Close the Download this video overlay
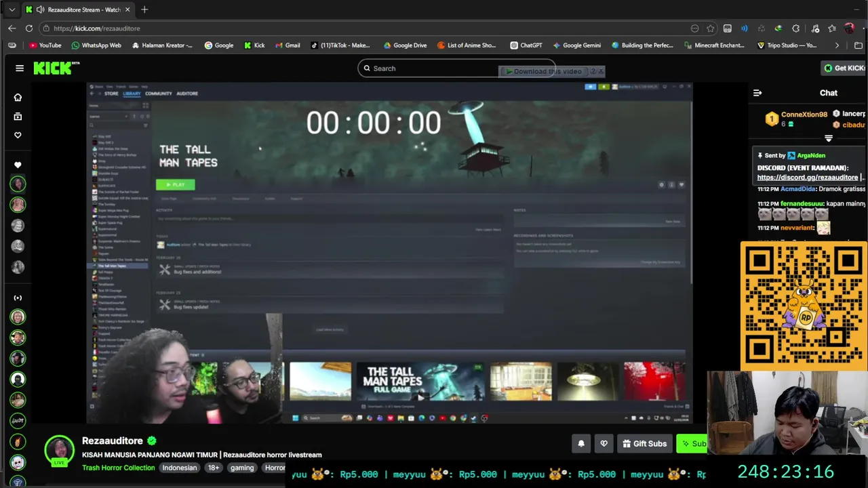 pos(601,71)
